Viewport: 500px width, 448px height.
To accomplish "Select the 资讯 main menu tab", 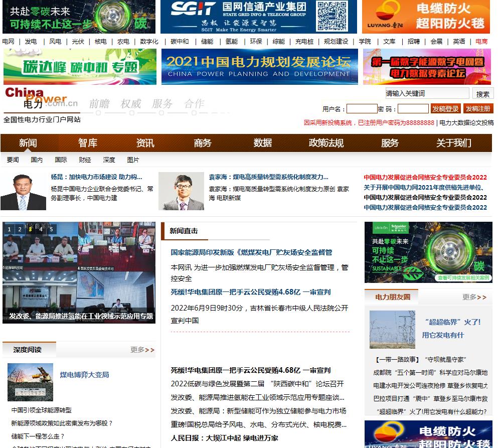I will tap(145, 142).
